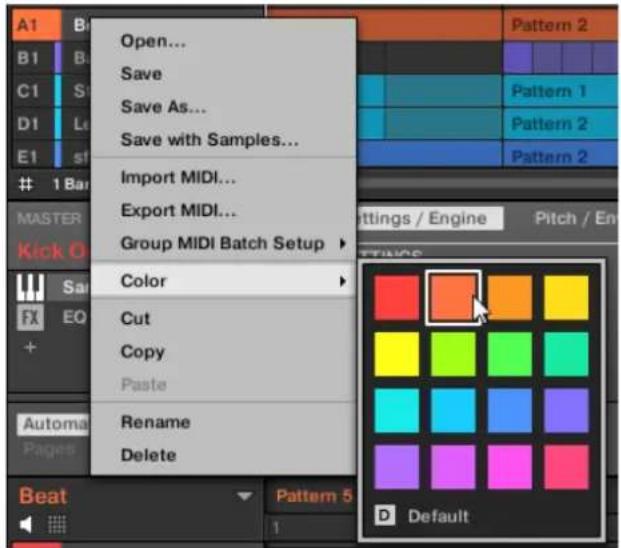Select the Pattern 1 clip on the C1 row
The image size is (621, 548).
coord(559,91)
